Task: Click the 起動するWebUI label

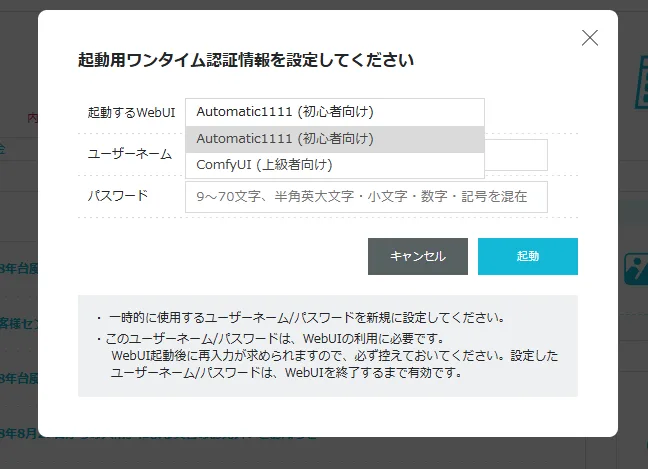Action: tap(131, 112)
